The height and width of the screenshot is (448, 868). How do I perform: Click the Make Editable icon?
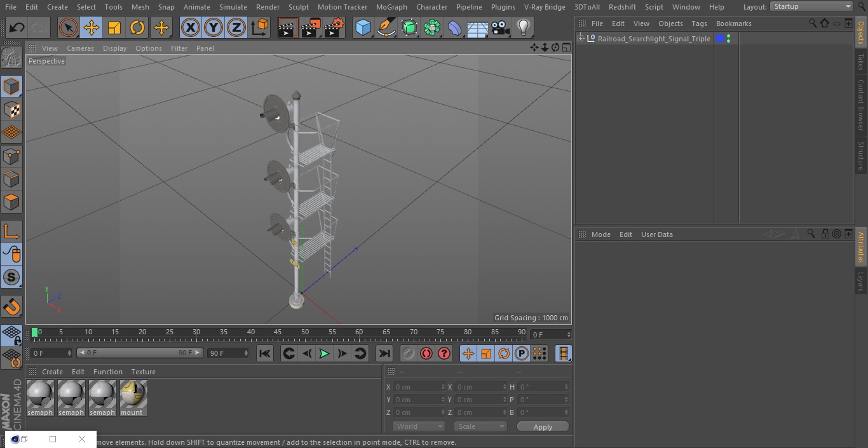11,58
